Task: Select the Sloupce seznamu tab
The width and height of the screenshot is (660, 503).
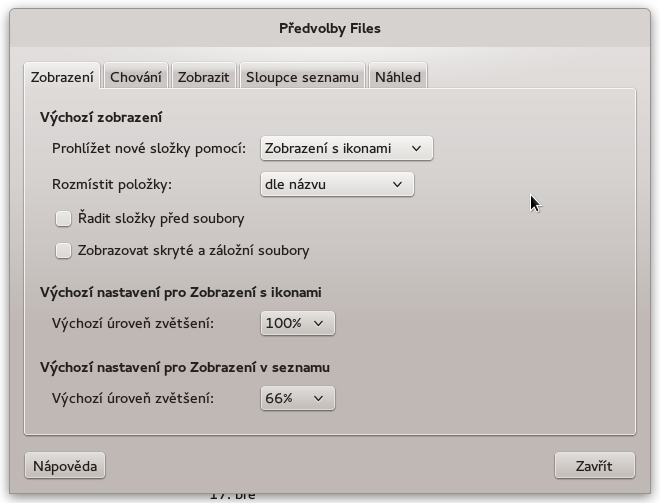Action: pyautogui.click(x=302, y=77)
